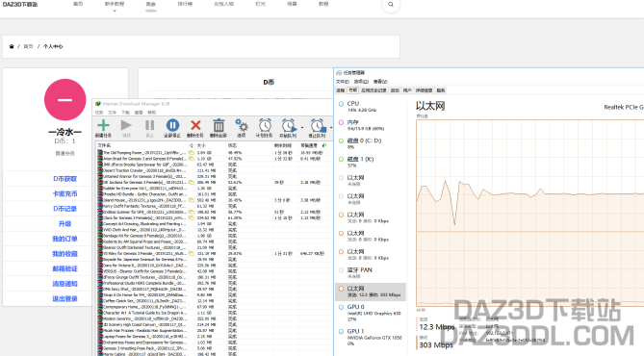
Task: Sort IDM list by 大小 column header
Action: pyautogui.click(x=211, y=145)
